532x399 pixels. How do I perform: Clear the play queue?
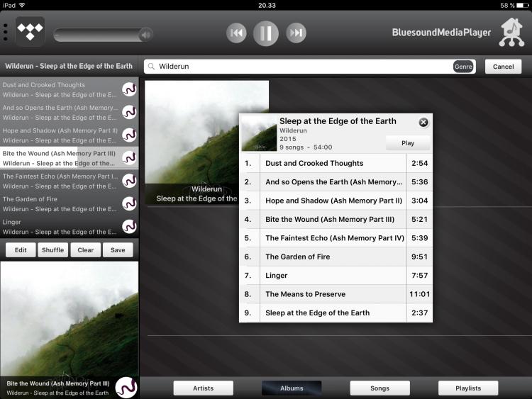pos(86,250)
